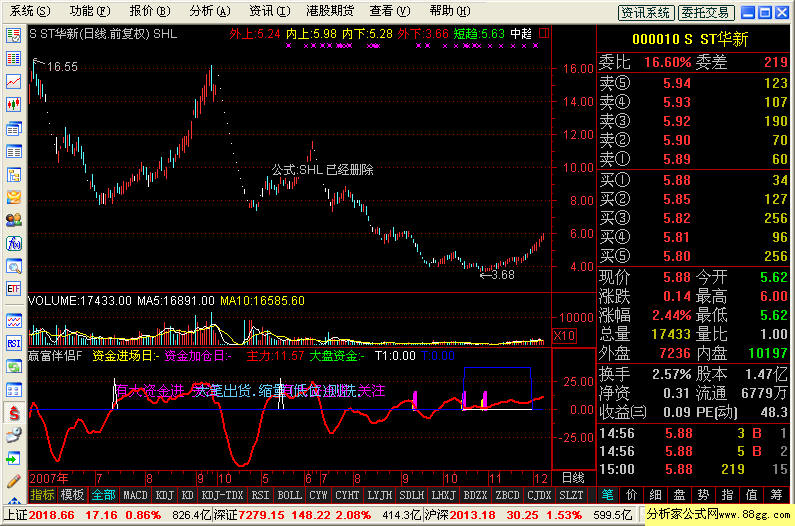Screen dimensions: 795x526
Task: Click the topmost sidebar icon with checklist
Action: click(x=13, y=35)
